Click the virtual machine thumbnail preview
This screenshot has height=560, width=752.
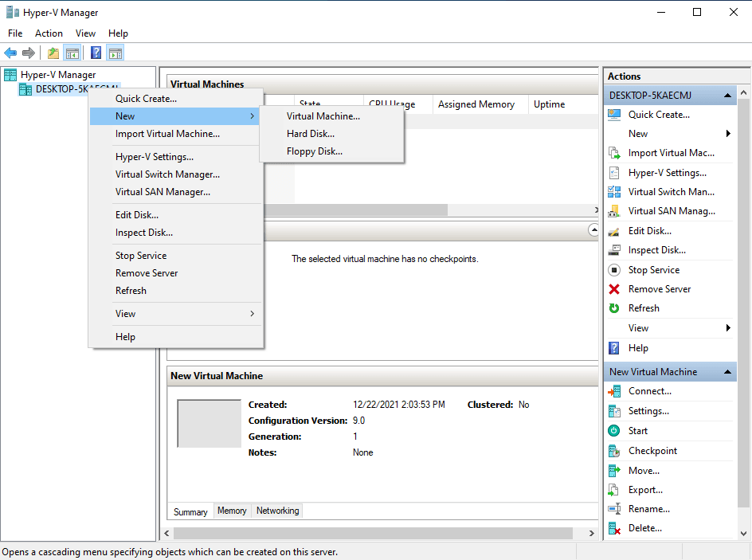pos(209,423)
